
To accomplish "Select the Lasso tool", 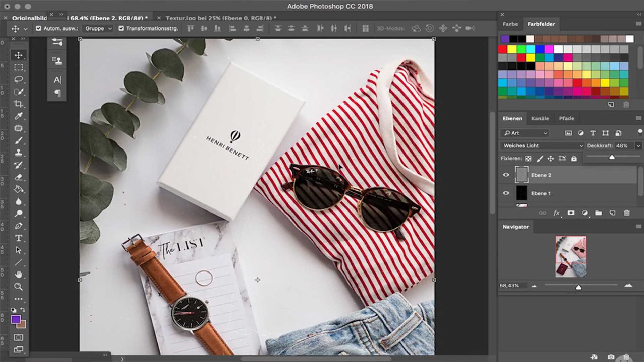I will (x=19, y=79).
